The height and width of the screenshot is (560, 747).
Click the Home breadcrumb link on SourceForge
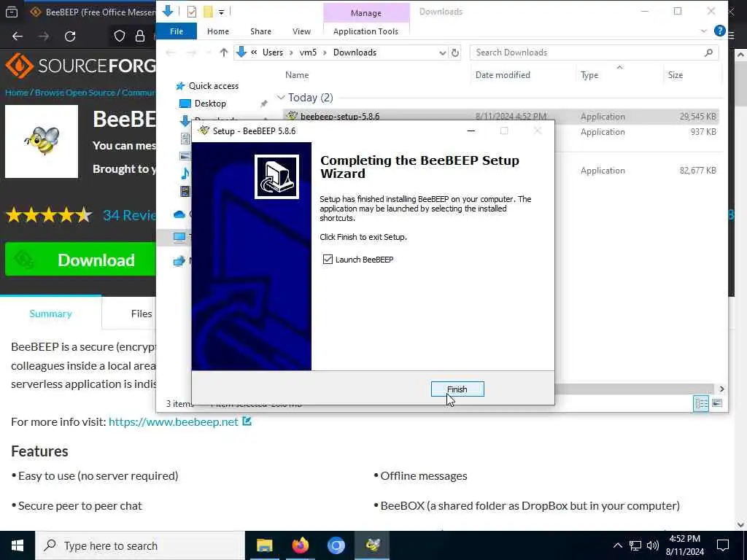click(16, 93)
